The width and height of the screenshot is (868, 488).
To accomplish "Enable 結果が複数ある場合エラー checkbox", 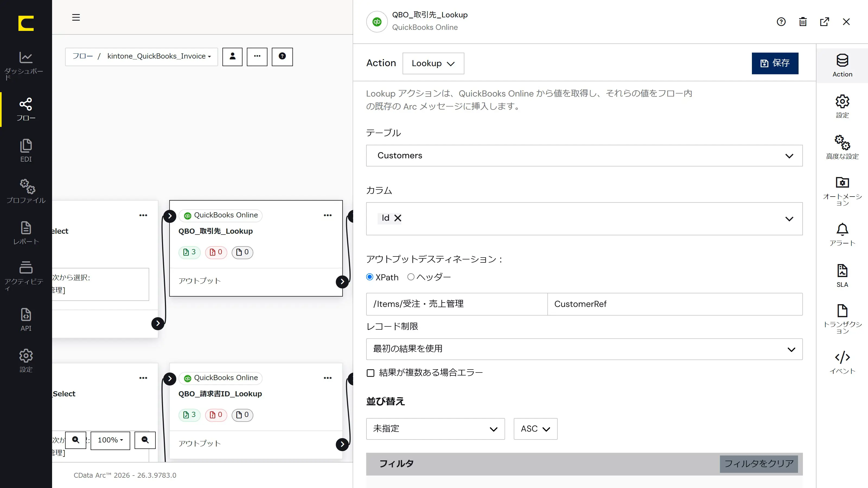I will pos(371,373).
